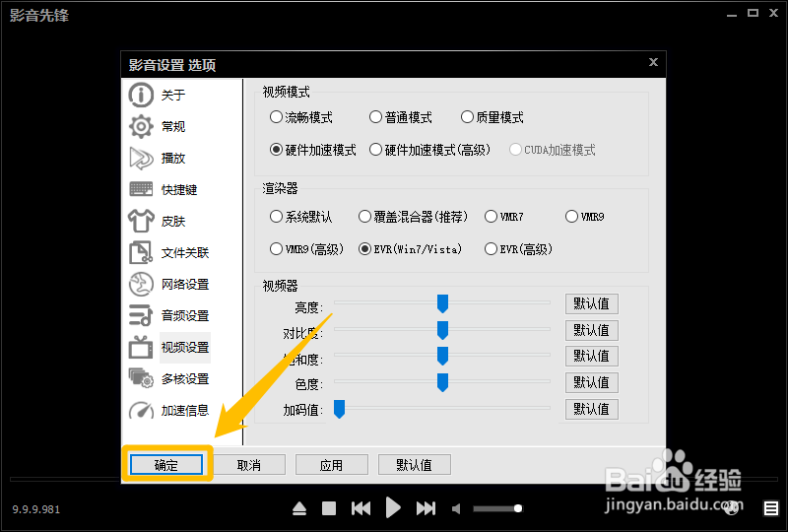Click the File association (文件关联) icon
The height and width of the screenshot is (532, 788).
click(141, 252)
